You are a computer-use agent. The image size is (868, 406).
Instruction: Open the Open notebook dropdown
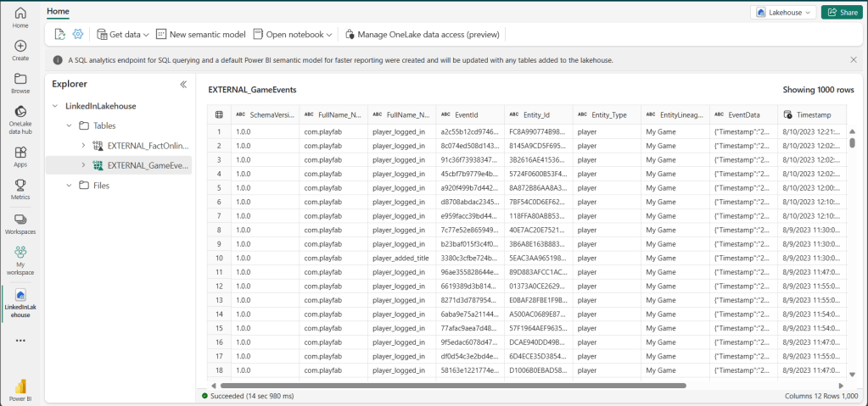[x=293, y=35]
